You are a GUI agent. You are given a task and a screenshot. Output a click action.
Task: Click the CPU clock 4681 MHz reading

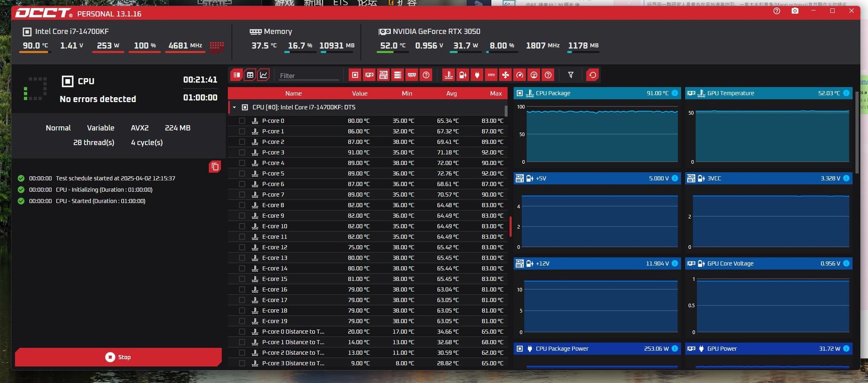[185, 46]
